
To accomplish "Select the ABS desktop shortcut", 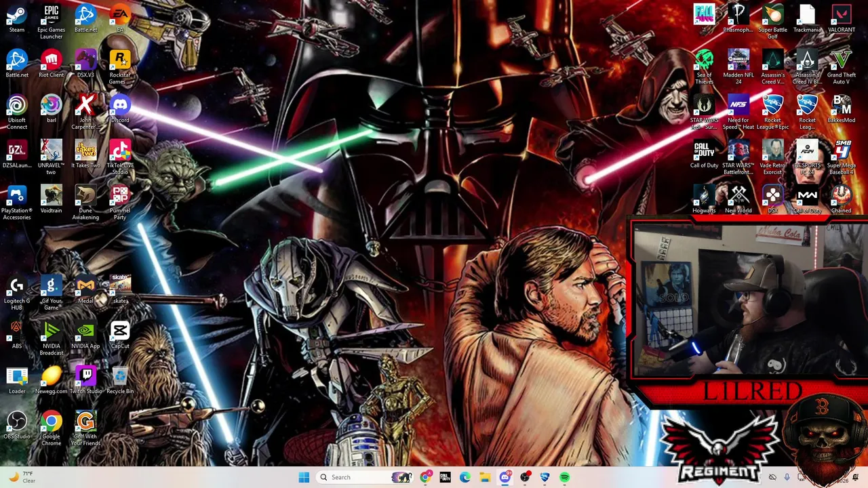I will click(17, 336).
